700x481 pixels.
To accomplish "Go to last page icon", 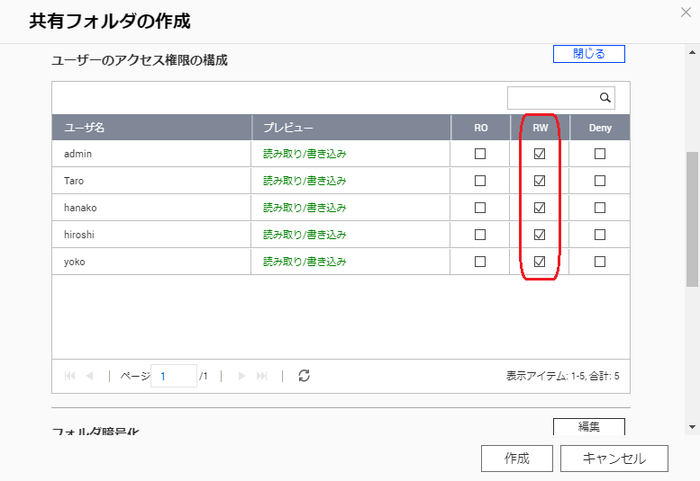I will point(262,376).
